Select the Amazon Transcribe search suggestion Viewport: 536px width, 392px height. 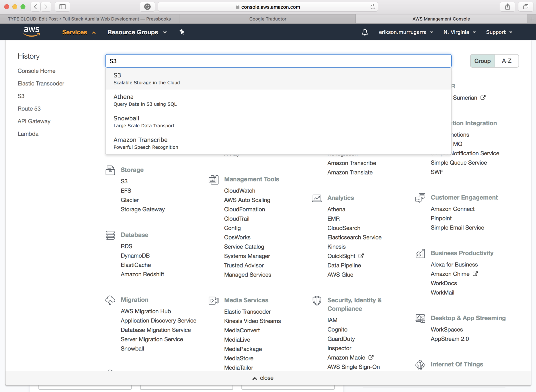278,143
